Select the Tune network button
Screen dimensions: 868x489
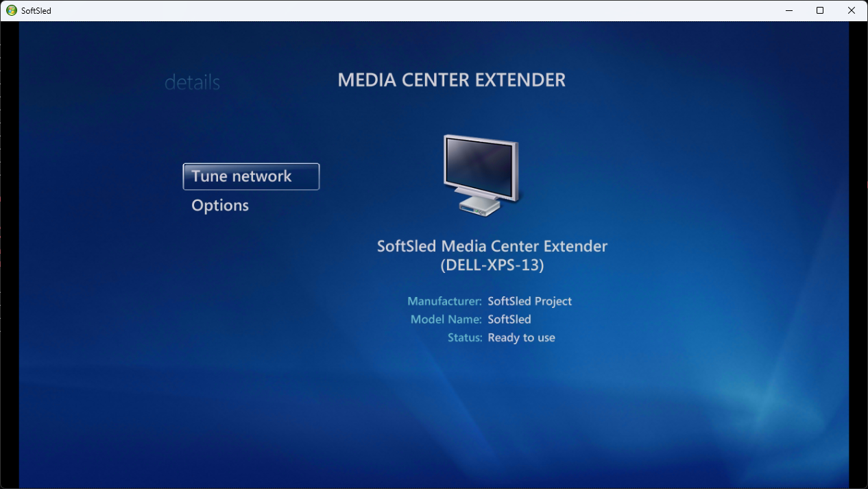[251, 176]
